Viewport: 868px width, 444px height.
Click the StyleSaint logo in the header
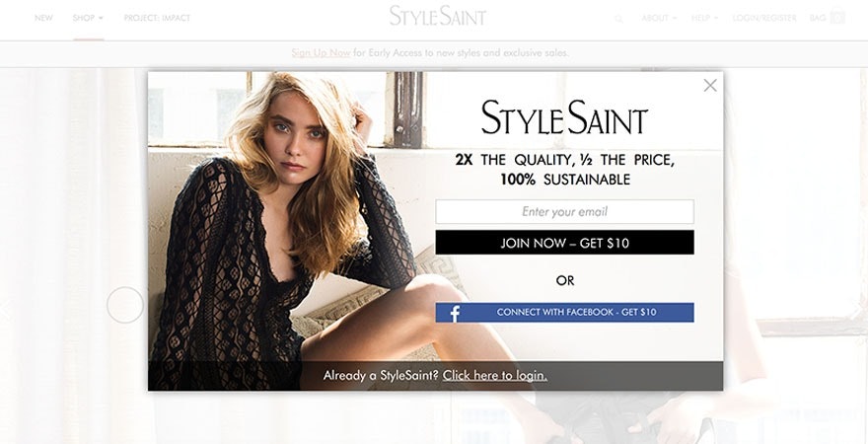[x=437, y=16]
